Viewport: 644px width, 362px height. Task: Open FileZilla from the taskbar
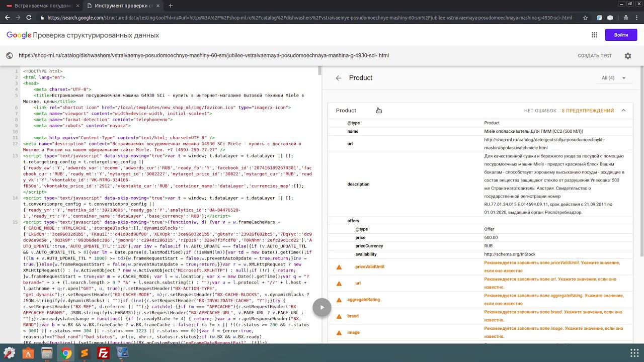(x=104, y=353)
